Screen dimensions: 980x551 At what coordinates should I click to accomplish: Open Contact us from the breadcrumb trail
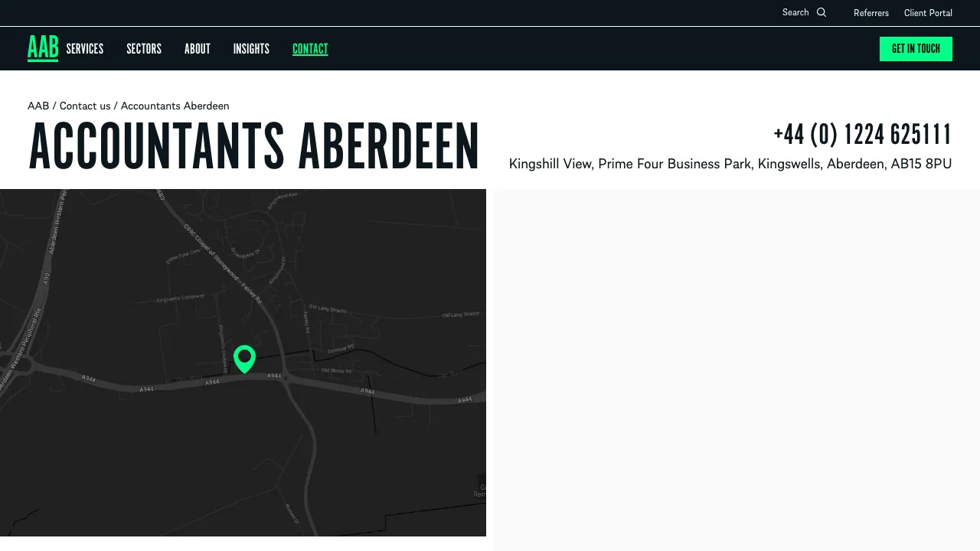(x=85, y=106)
